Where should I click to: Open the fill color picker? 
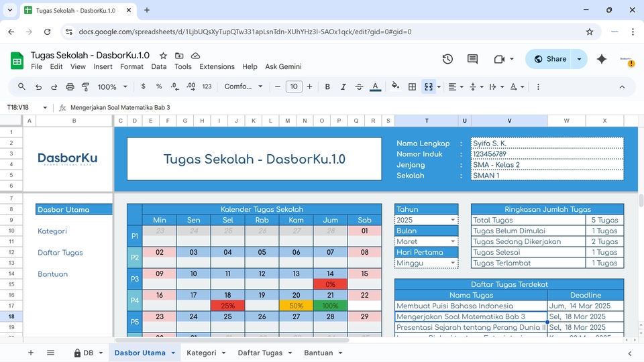395,86
